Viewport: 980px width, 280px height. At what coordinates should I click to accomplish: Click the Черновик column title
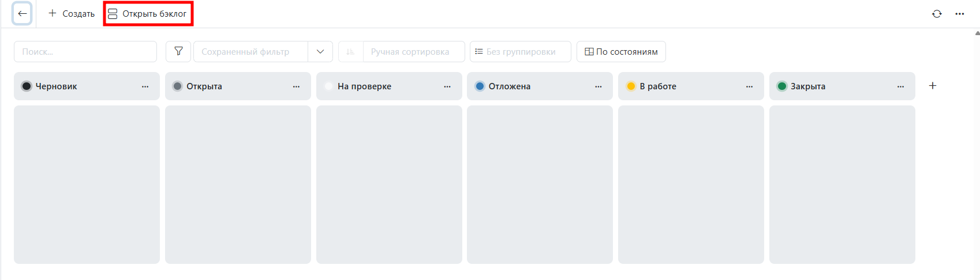57,86
